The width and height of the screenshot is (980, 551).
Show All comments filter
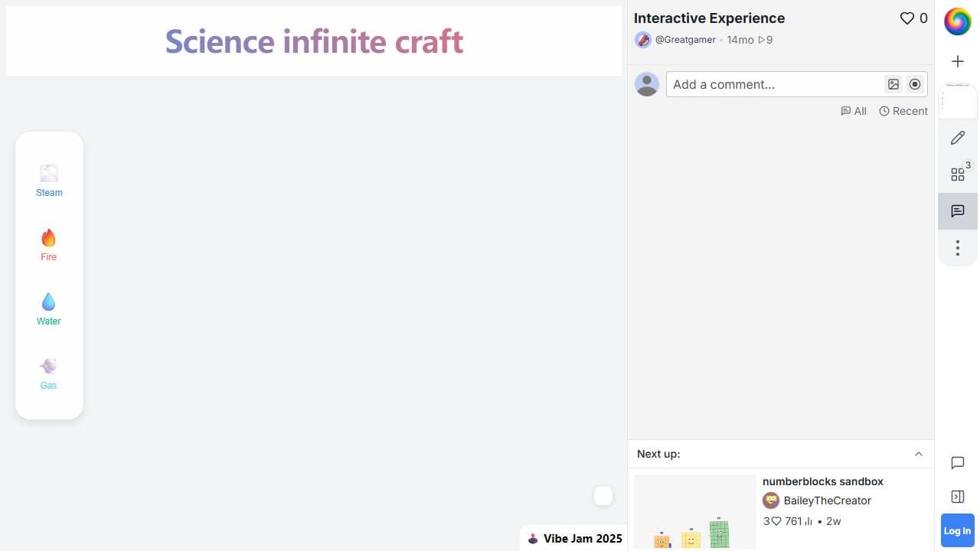(x=854, y=111)
